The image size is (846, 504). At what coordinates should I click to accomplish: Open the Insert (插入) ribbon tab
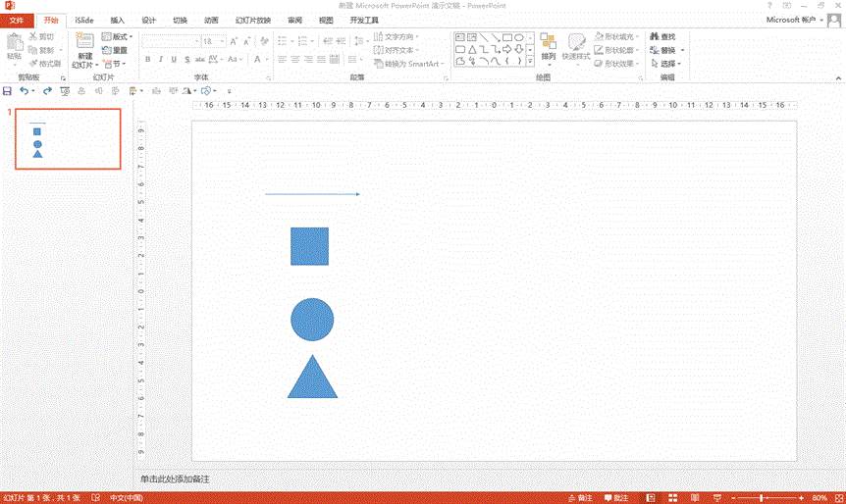point(118,20)
